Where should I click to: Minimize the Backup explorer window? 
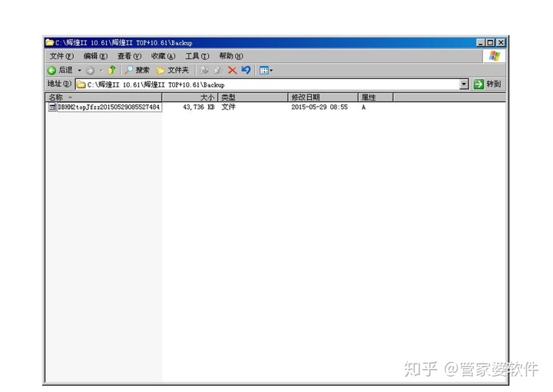point(480,43)
